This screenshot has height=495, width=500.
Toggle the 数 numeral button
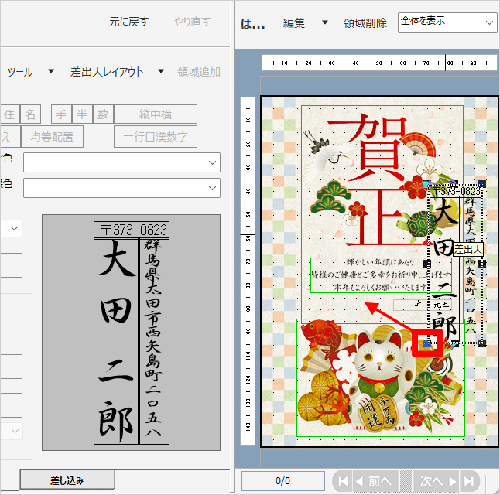103,114
